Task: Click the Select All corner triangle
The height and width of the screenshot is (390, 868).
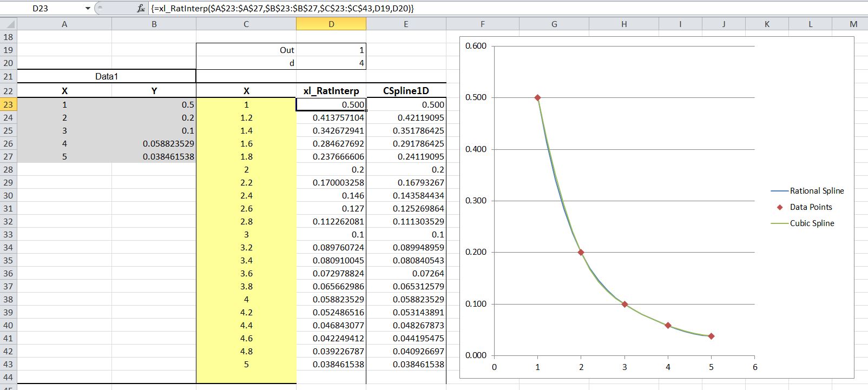Action: pyautogui.click(x=9, y=24)
